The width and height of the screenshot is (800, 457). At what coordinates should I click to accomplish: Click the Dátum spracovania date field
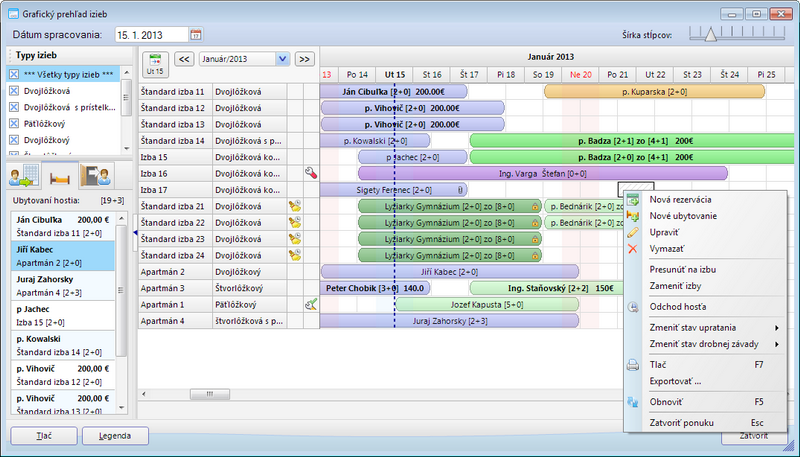click(x=152, y=35)
